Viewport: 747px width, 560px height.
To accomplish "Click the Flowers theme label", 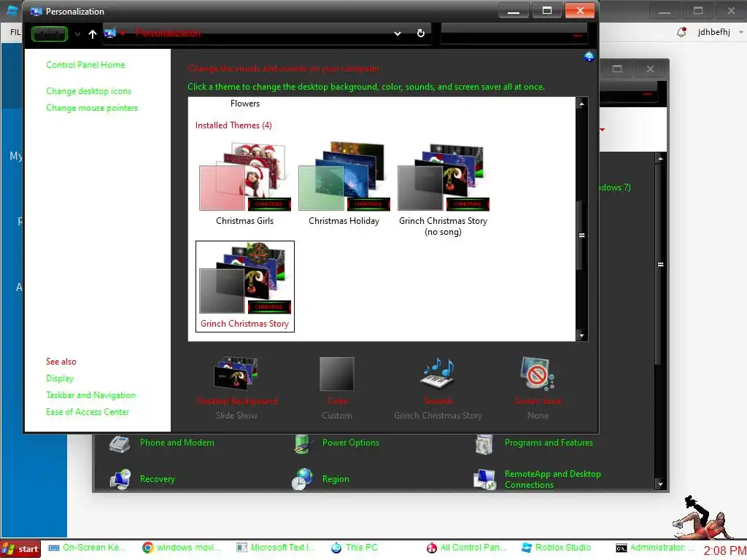I will pyautogui.click(x=245, y=104).
